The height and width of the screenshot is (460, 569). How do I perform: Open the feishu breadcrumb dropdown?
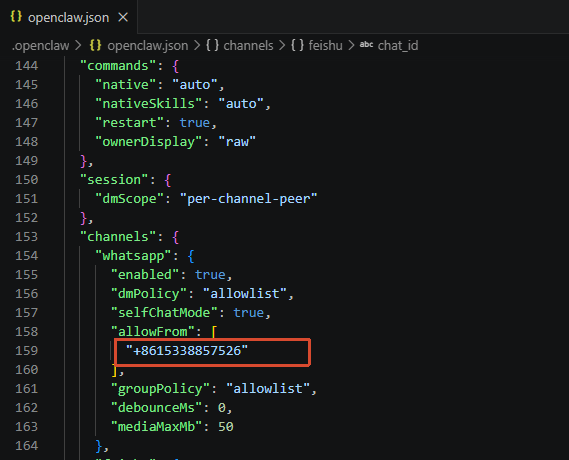[x=326, y=46]
